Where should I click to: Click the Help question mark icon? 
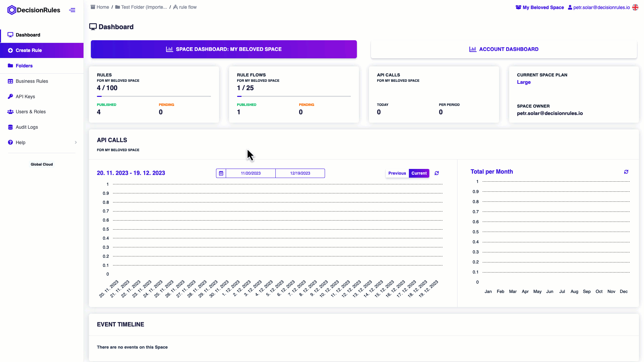[10, 142]
